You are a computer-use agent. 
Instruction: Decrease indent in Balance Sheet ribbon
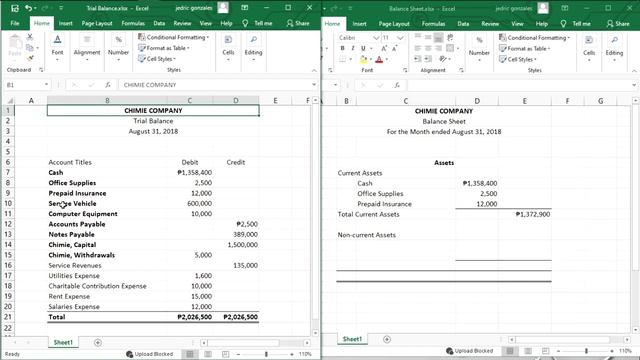coord(418,59)
